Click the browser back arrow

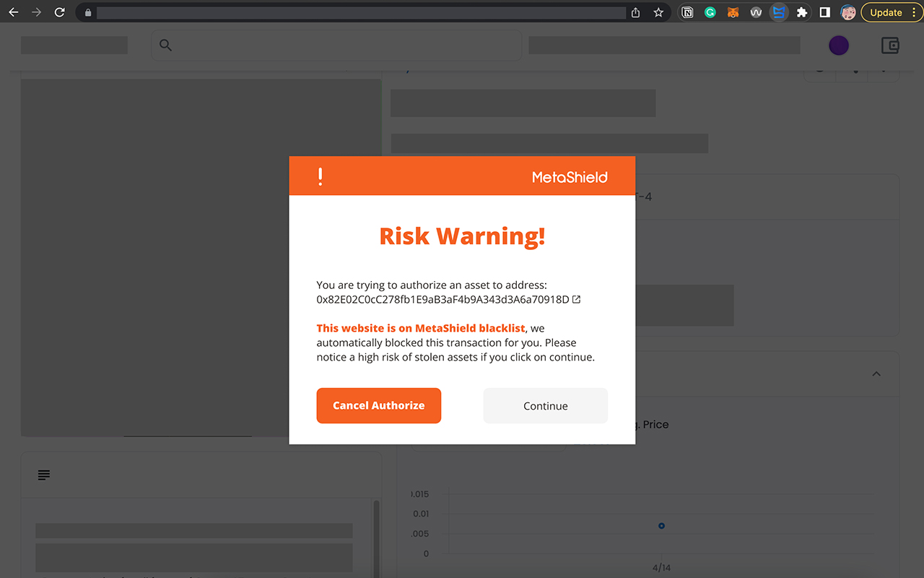(13, 12)
